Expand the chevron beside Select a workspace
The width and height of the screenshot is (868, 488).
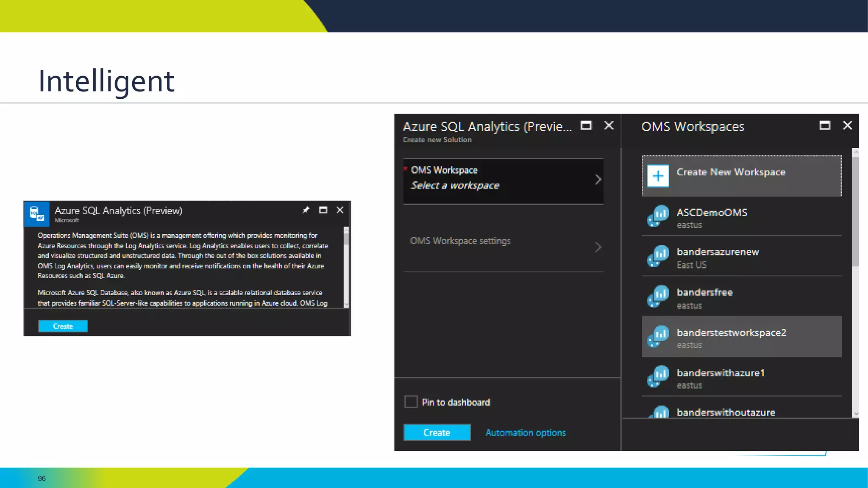598,180
